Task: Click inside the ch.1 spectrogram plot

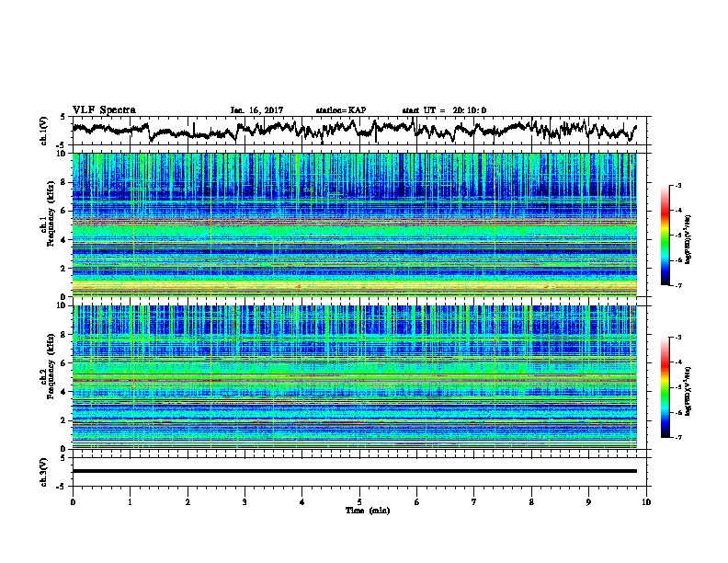Action: 355,224
